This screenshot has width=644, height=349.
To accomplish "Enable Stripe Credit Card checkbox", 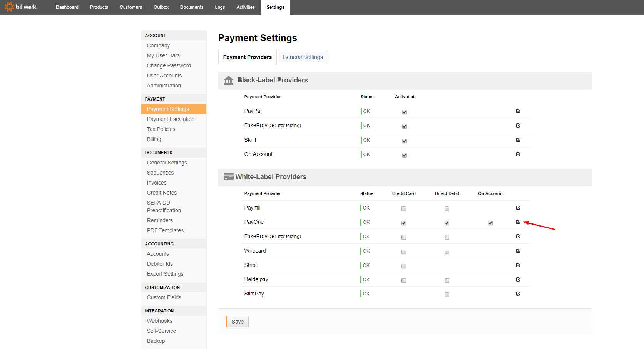I will click(404, 266).
